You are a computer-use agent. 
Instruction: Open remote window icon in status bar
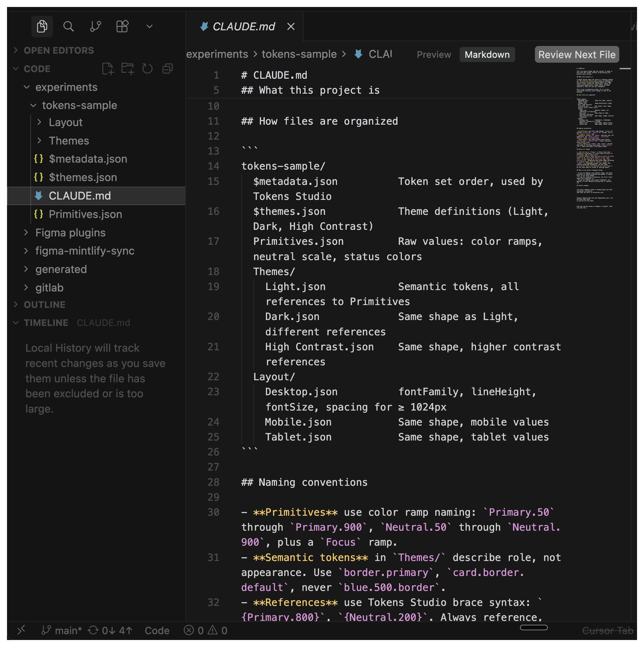(x=22, y=630)
